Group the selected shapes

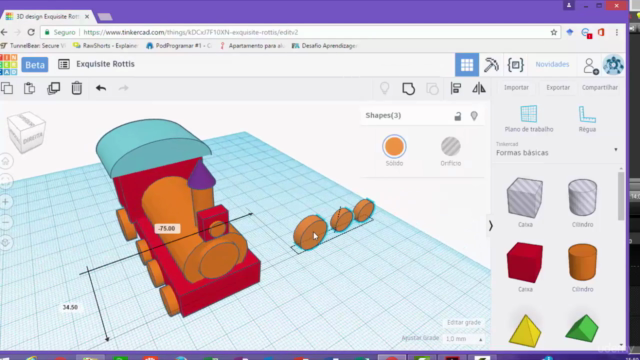tap(408, 89)
